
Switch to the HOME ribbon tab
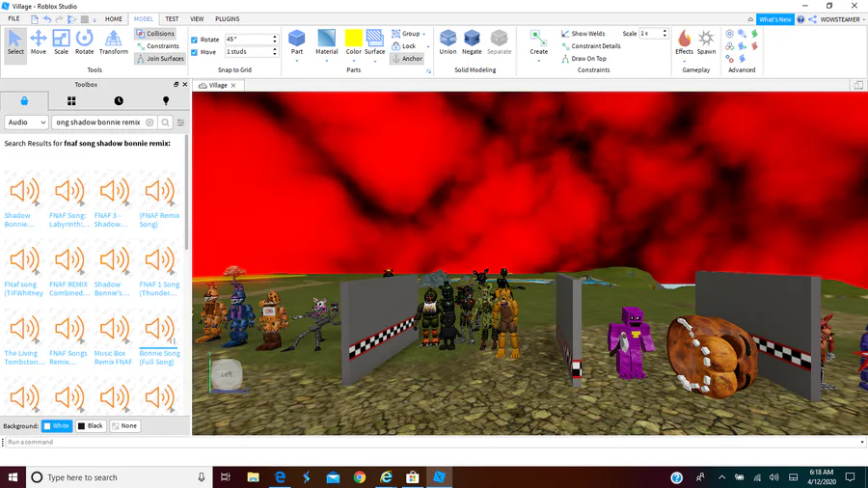coord(114,19)
